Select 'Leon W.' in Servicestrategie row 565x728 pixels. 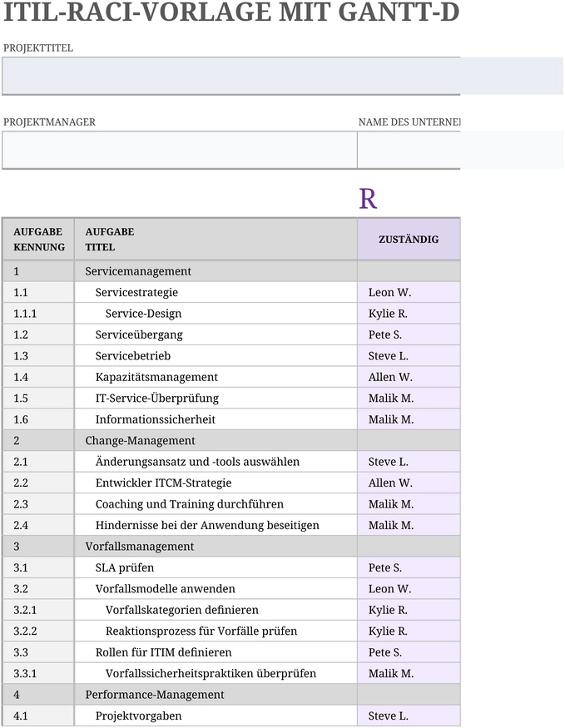point(409,293)
